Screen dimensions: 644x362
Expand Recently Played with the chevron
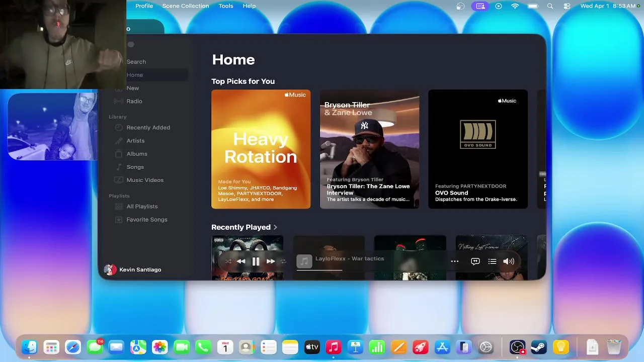tap(275, 227)
